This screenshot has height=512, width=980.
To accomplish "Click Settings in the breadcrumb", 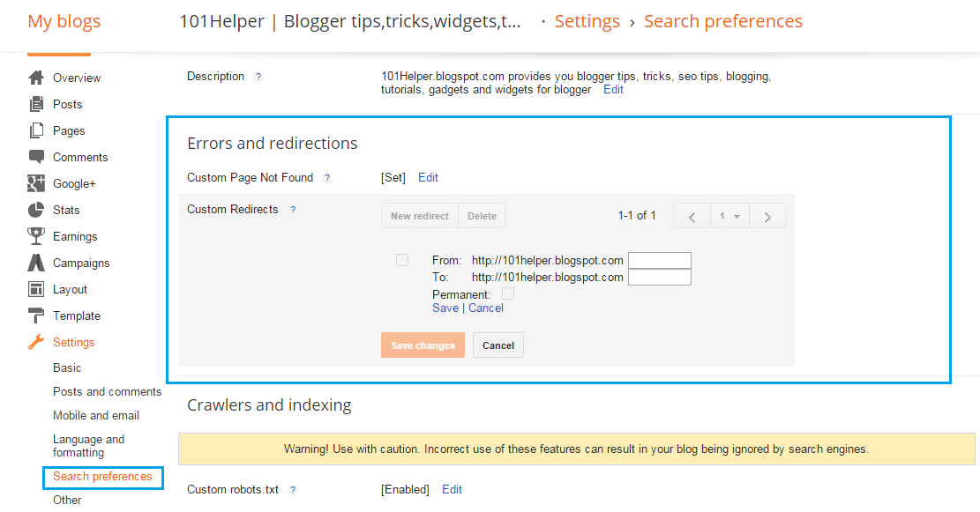I will tap(587, 21).
